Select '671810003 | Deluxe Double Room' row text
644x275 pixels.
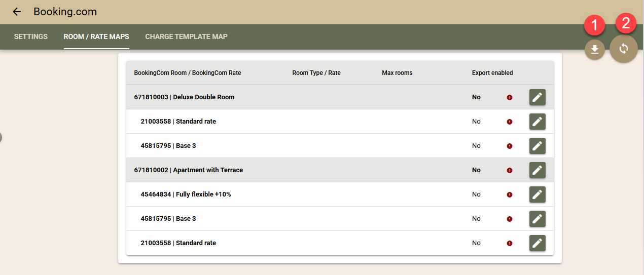184,97
